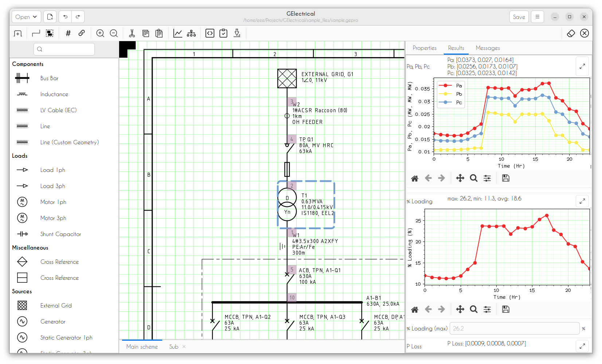Close the Sub sheet tab
Image resolution: width=602 pixels, height=364 pixels.
point(184,347)
